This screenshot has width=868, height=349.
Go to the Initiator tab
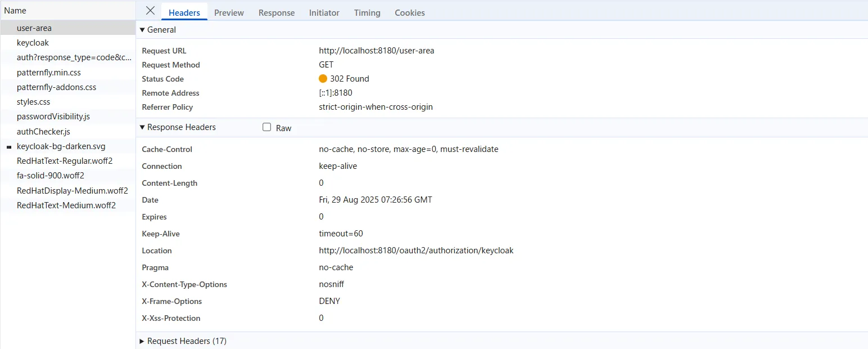(324, 12)
